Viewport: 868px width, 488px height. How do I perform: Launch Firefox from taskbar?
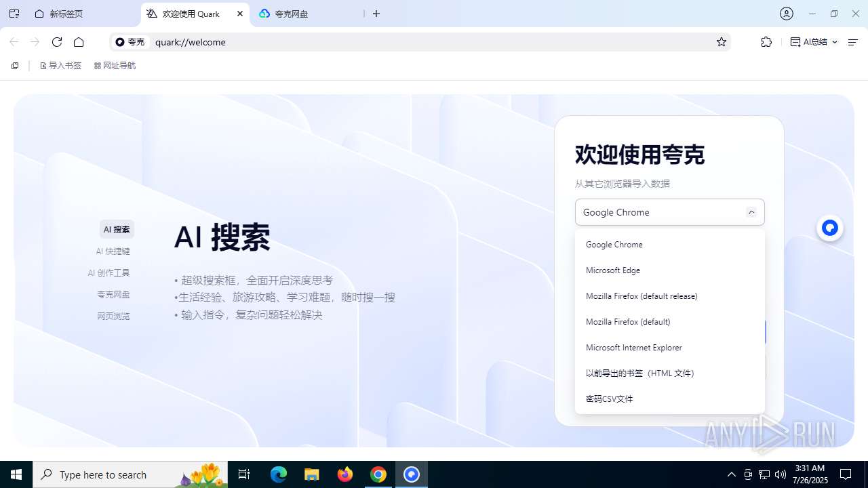point(345,474)
